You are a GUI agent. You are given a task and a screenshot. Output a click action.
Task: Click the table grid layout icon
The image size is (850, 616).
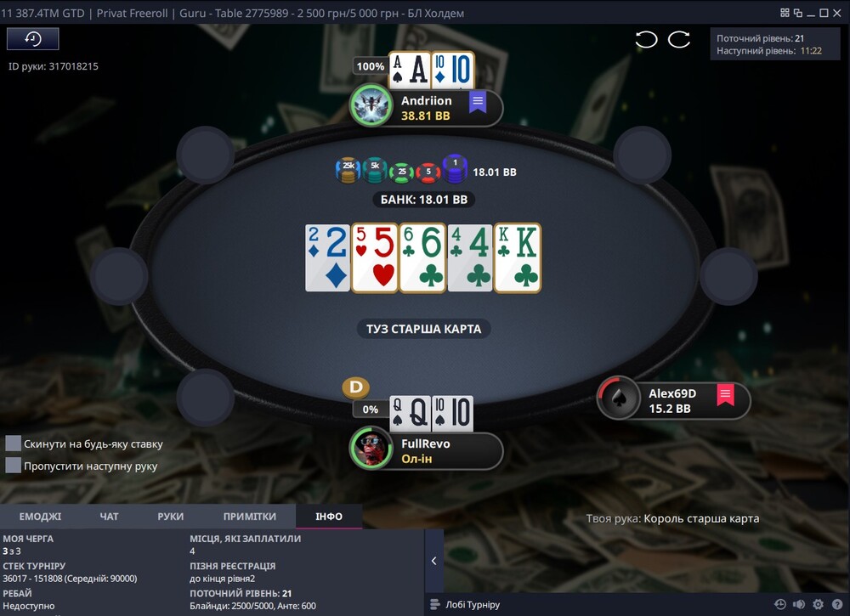pos(785,13)
